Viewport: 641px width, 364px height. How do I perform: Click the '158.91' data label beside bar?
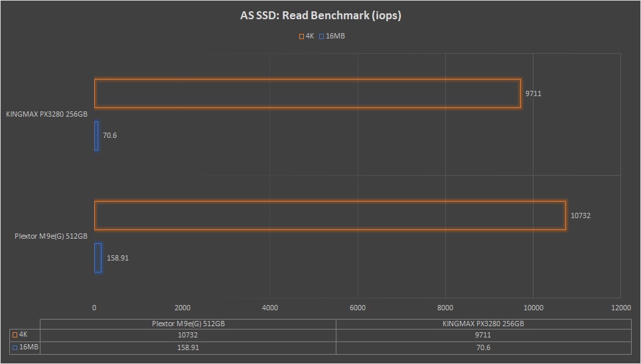[x=117, y=258]
